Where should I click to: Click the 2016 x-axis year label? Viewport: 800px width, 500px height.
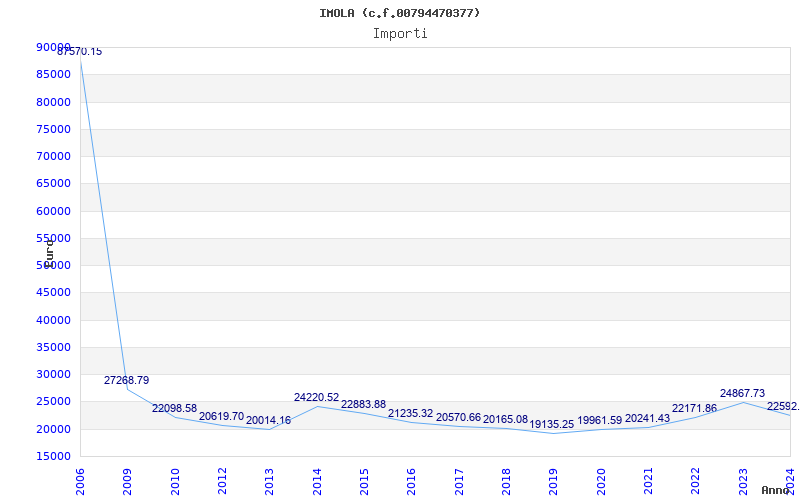point(412,482)
